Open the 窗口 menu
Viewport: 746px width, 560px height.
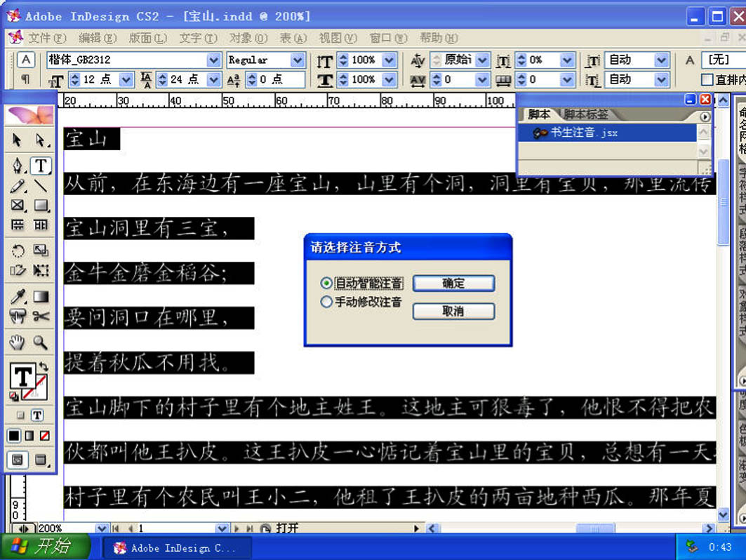click(x=389, y=38)
